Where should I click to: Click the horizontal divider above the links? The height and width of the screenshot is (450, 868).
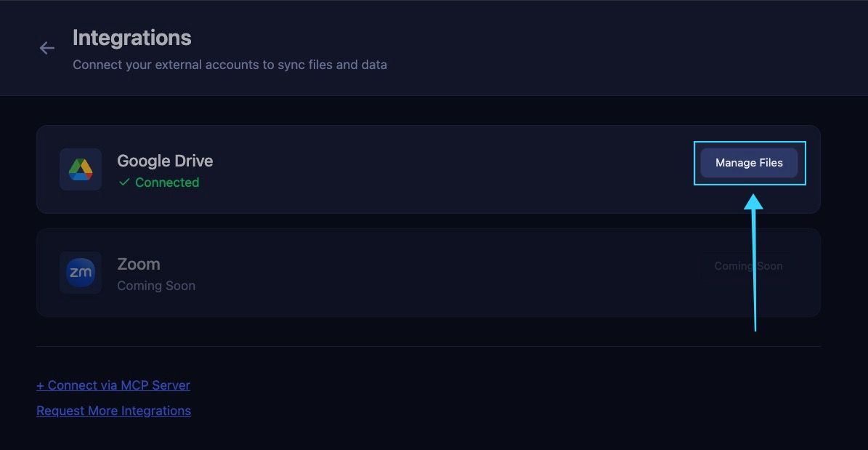point(429,346)
